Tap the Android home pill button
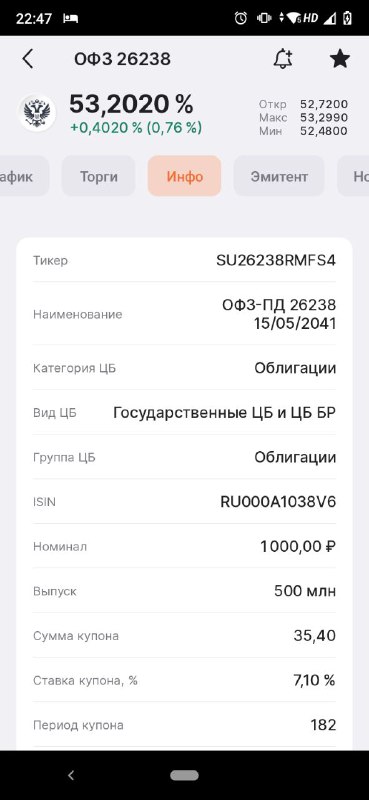Screen dimensions: 369x800 184,776
